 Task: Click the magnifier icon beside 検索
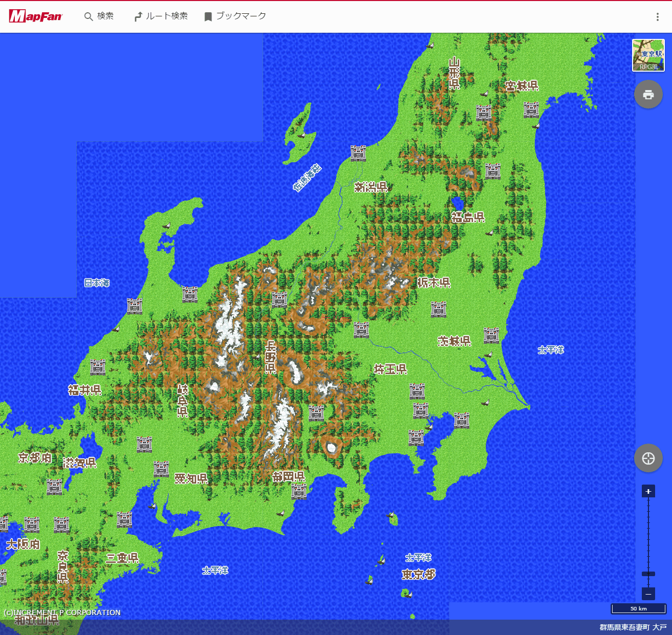pos(89,16)
